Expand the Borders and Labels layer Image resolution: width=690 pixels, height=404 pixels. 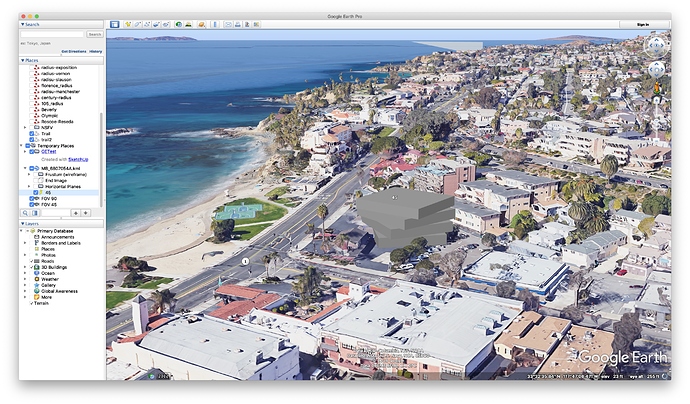(25, 243)
